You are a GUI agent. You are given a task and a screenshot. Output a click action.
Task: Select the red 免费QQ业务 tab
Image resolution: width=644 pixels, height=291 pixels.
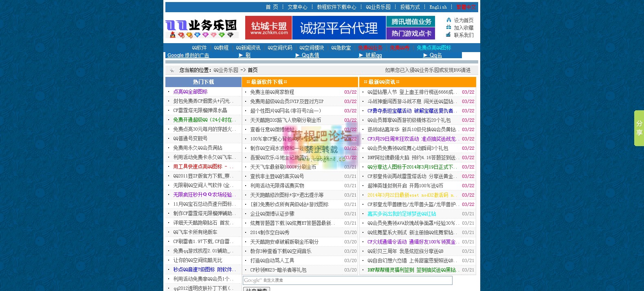click(370, 48)
